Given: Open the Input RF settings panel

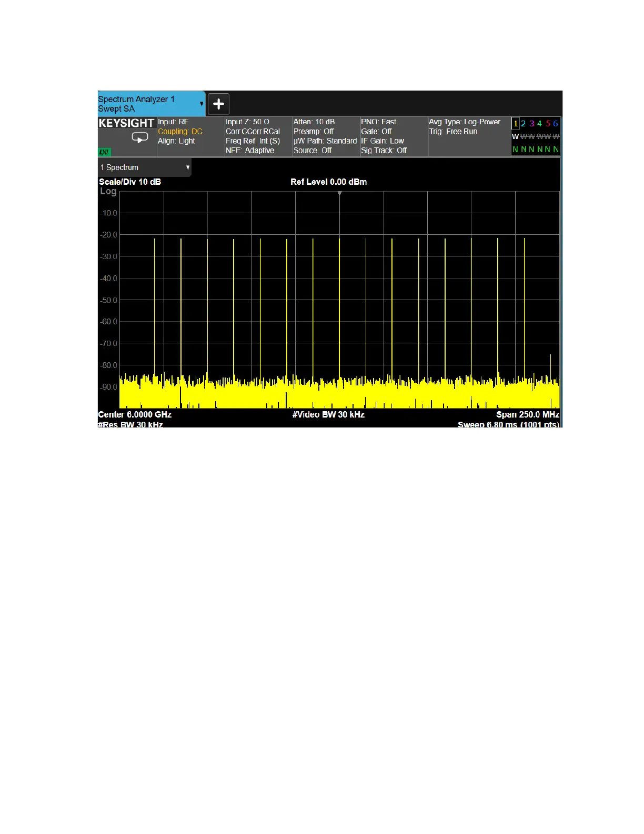Looking at the screenshot, I should pyautogui.click(x=173, y=122).
